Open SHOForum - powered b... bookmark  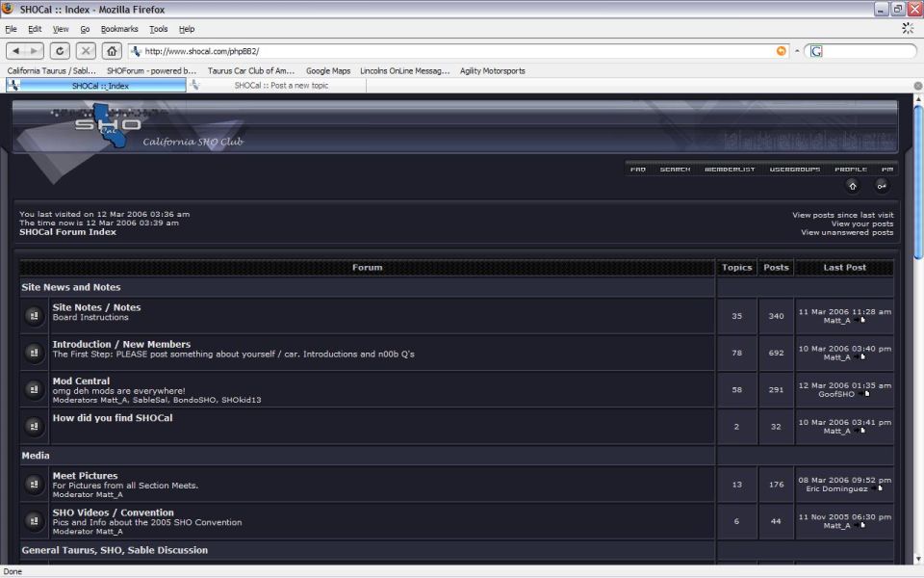[x=151, y=70]
